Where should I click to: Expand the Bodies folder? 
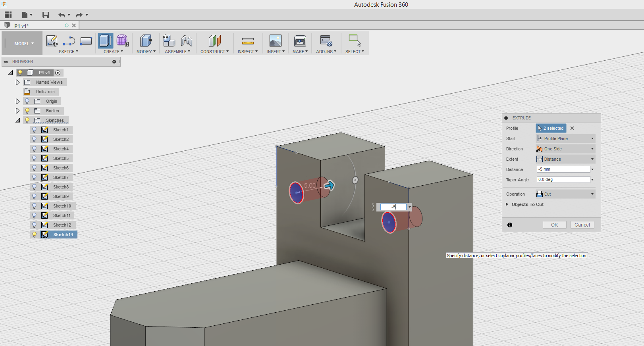[17, 111]
